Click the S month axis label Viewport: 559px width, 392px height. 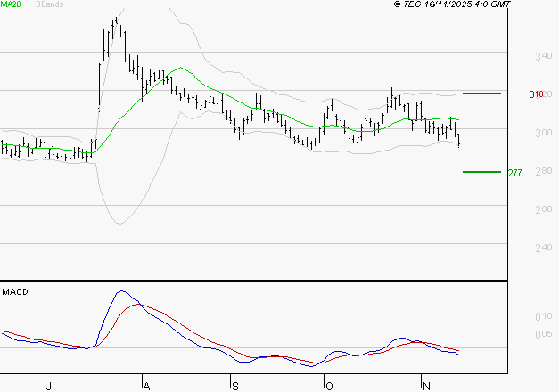[x=235, y=387]
